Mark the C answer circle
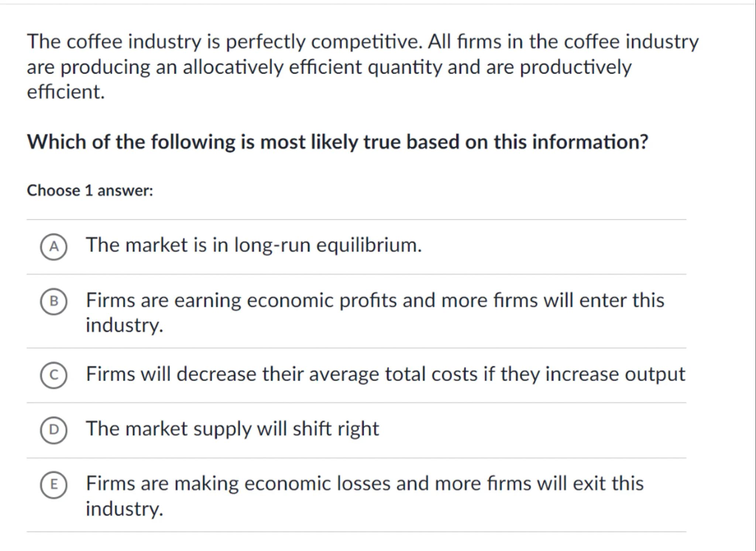 54,375
